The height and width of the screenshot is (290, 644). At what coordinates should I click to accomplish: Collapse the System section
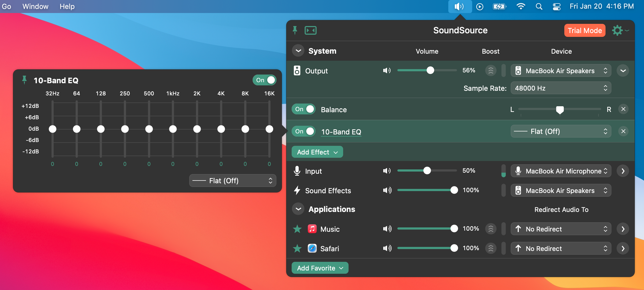point(298,51)
